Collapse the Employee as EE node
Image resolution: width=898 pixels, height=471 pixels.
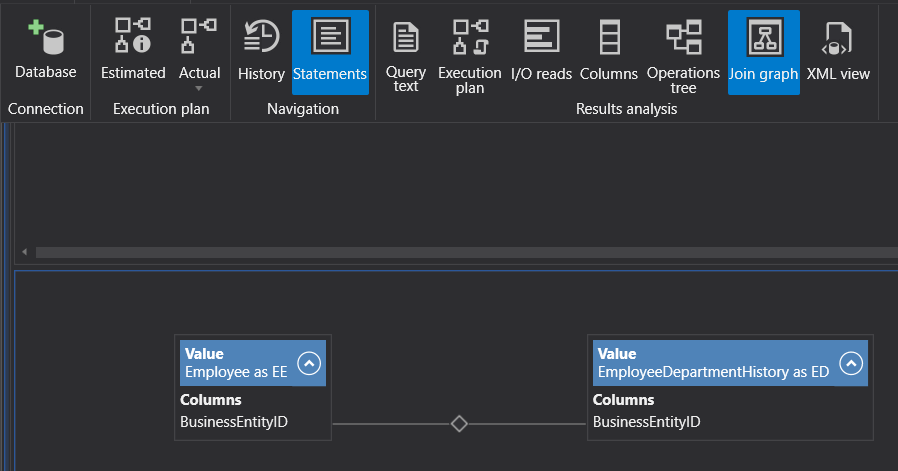(308, 363)
